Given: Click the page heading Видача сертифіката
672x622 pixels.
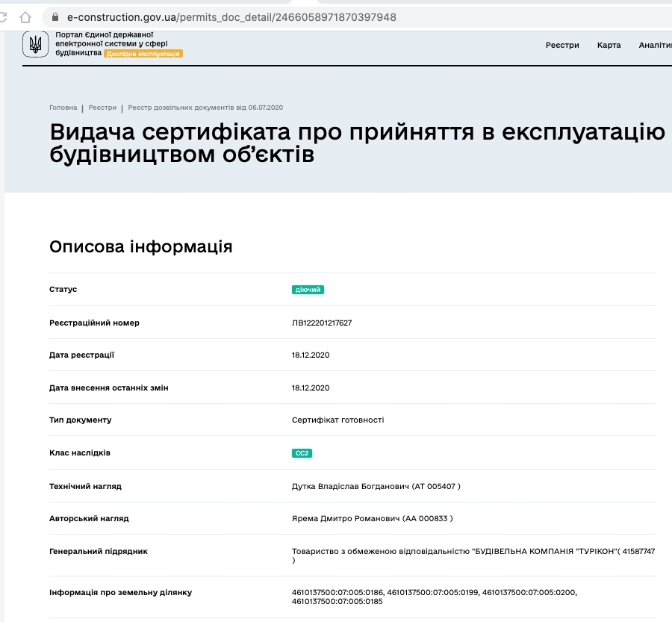Looking at the screenshot, I should [358, 143].
